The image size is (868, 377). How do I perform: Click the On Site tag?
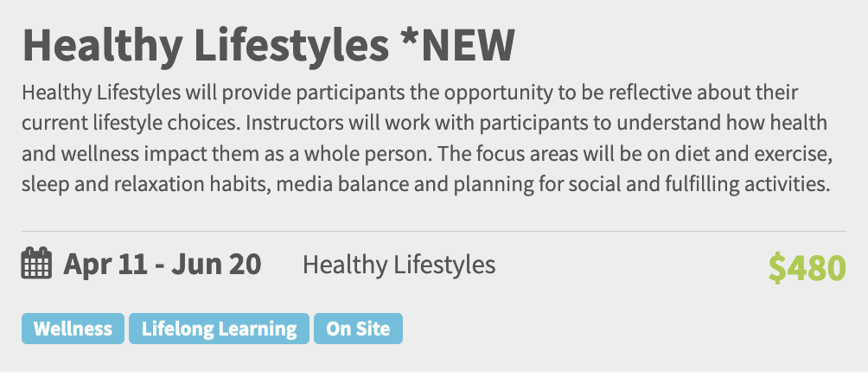point(358,329)
